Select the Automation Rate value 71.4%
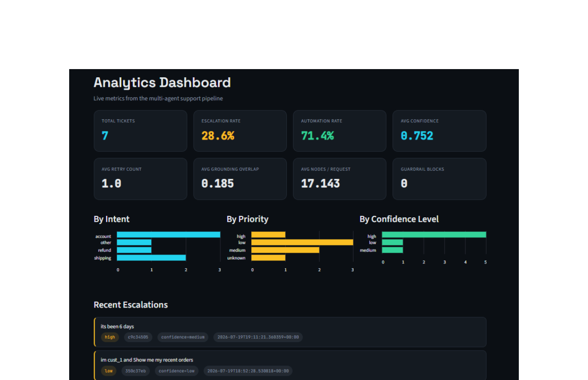This screenshot has height=380, width=588. [x=317, y=136]
